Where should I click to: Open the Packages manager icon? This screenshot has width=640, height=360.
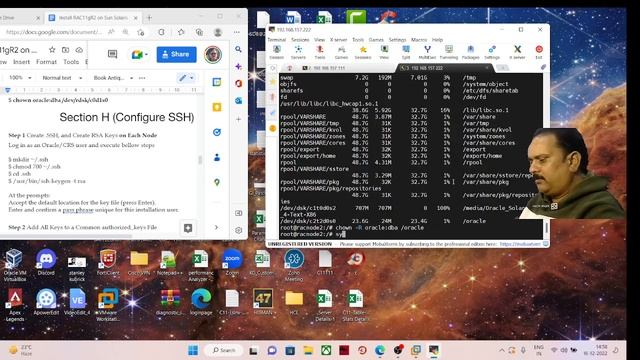[470, 52]
